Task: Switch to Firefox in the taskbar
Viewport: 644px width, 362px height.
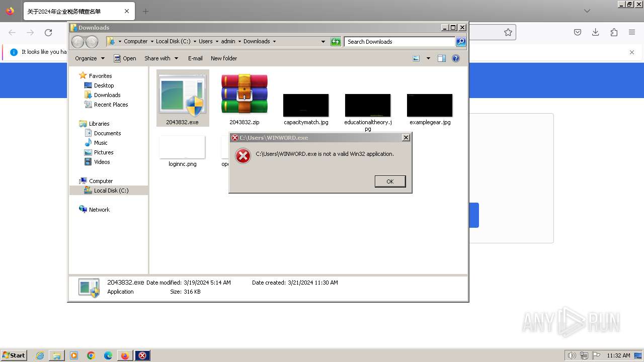Action: click(x=125, y=355)
